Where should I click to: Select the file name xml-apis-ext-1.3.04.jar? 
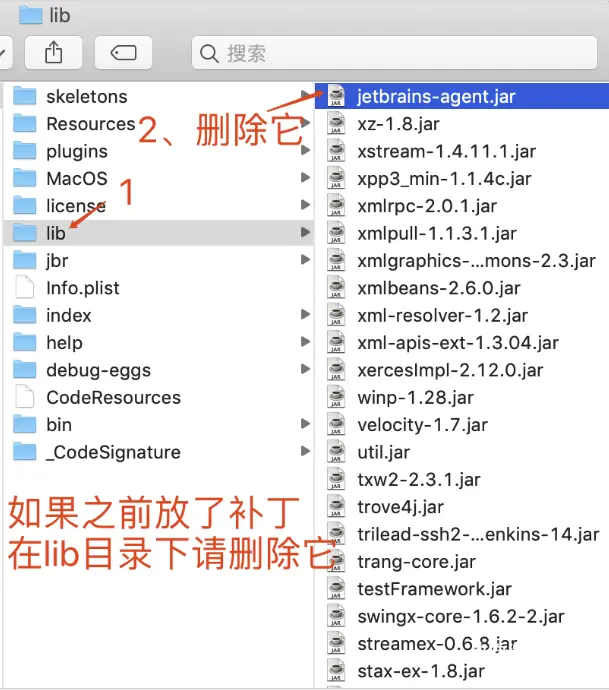tap(458, 343)
